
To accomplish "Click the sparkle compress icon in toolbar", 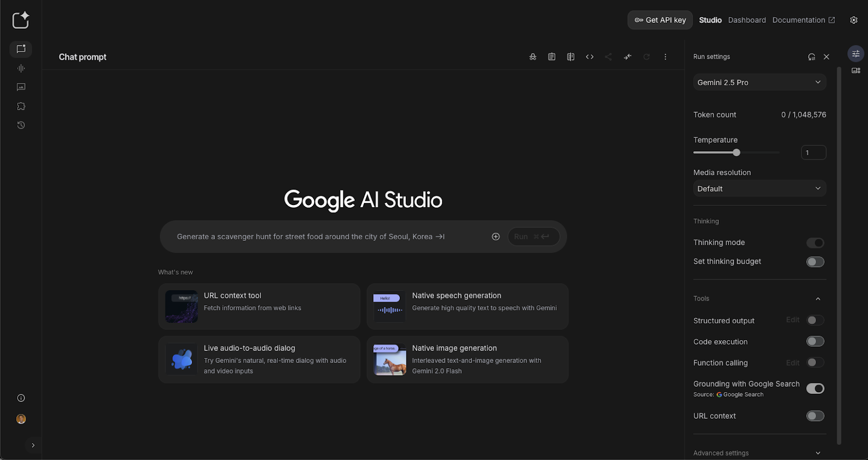I will tap(628, 57).
